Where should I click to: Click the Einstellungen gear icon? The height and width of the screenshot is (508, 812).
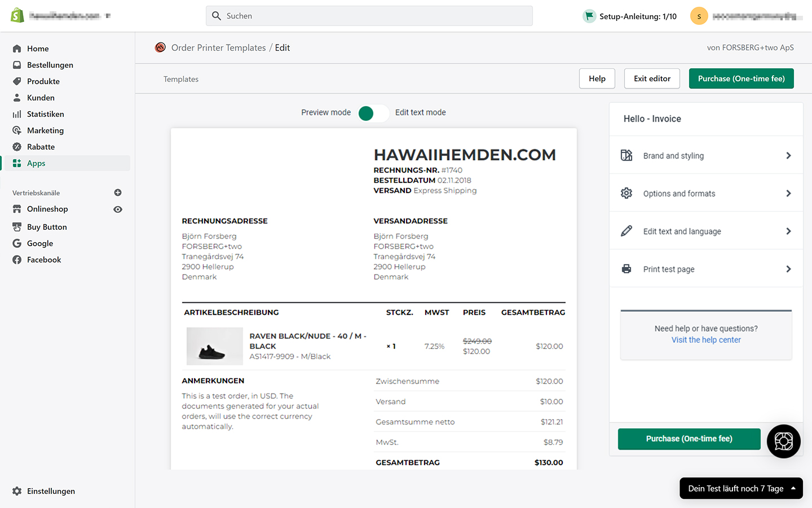[17, 491]
